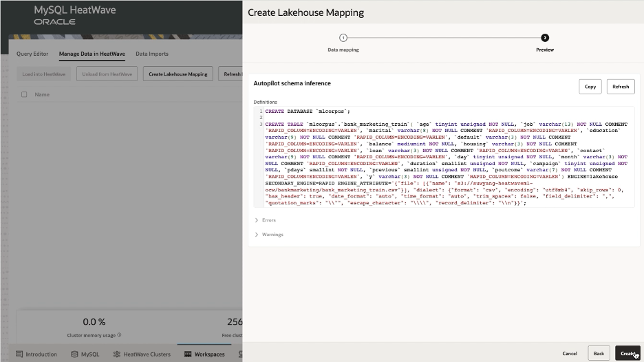Click Unload from HeatWave button
This screenshot has height=362, width=644.
[x=107, y=74]
